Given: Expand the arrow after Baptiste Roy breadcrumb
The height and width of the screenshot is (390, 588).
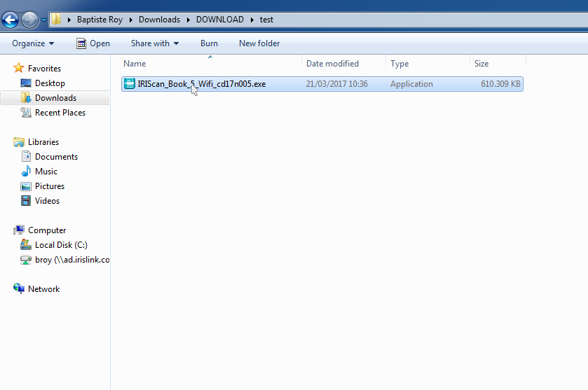Looking at the screenshot, I should pyautogui.click(x=131, y=20).
